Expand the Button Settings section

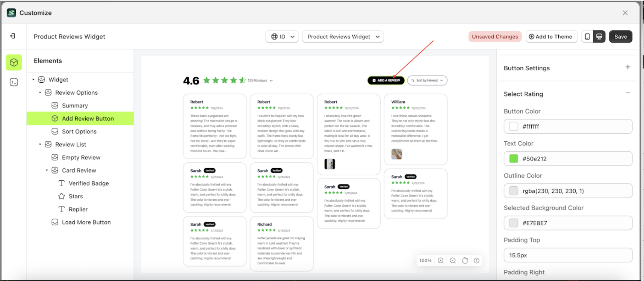click(628, 67)
